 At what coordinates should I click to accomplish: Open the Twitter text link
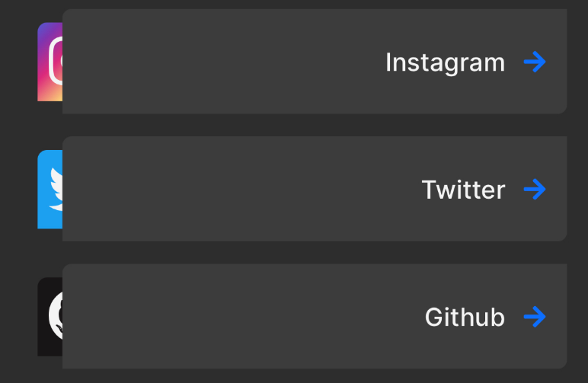[x=464, y=190]
